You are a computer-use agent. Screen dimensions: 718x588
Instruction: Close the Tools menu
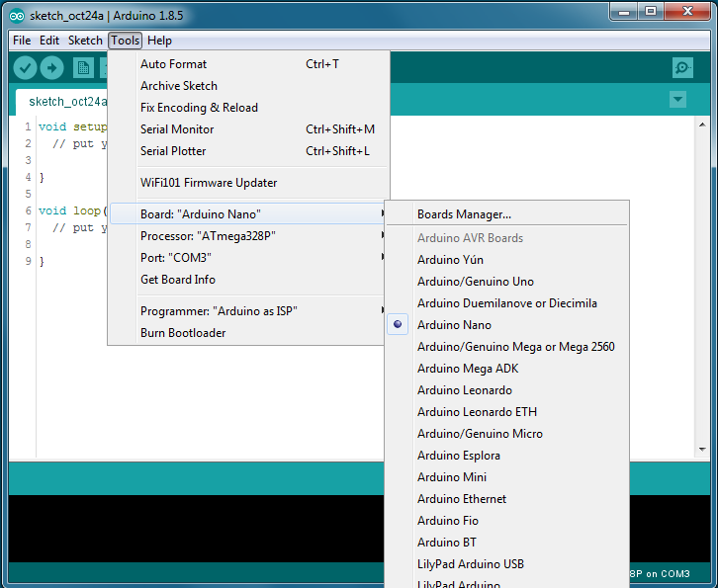point(125,41)
